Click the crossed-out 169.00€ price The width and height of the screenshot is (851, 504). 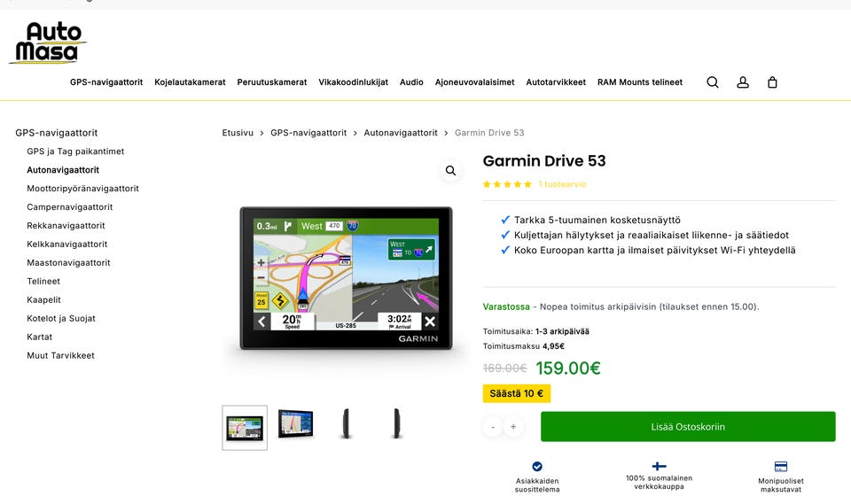504,368
